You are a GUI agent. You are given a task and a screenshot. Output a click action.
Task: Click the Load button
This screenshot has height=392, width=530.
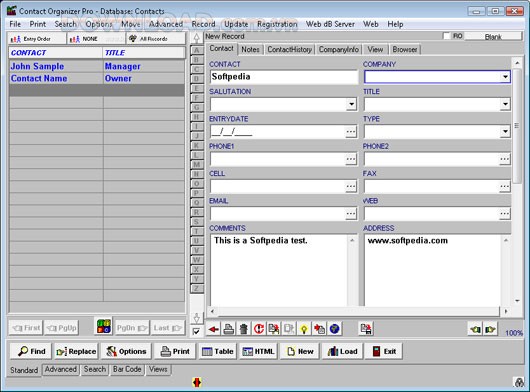pyautogui.click(x=342, y=351)
